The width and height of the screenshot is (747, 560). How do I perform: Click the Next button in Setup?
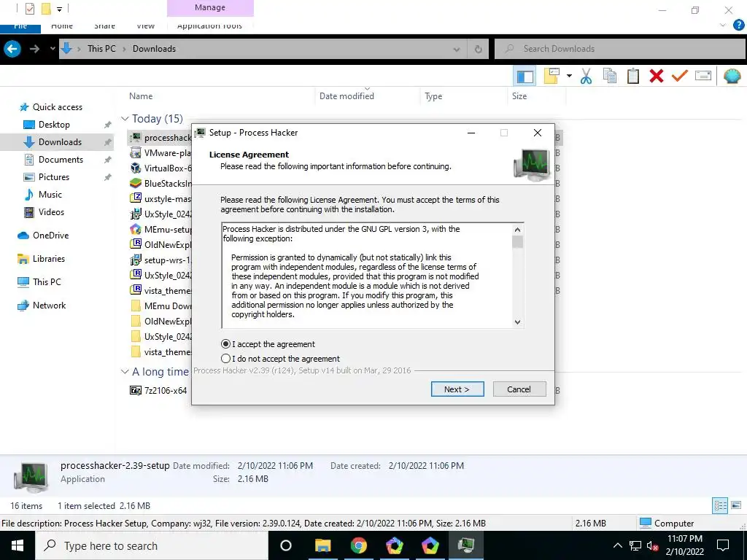click(x=457, y=389)
